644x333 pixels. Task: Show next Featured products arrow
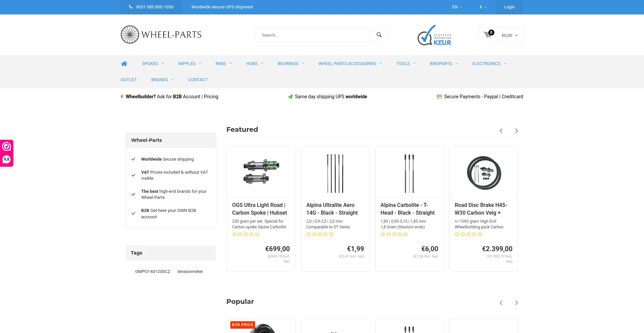(x=517, y=131)
